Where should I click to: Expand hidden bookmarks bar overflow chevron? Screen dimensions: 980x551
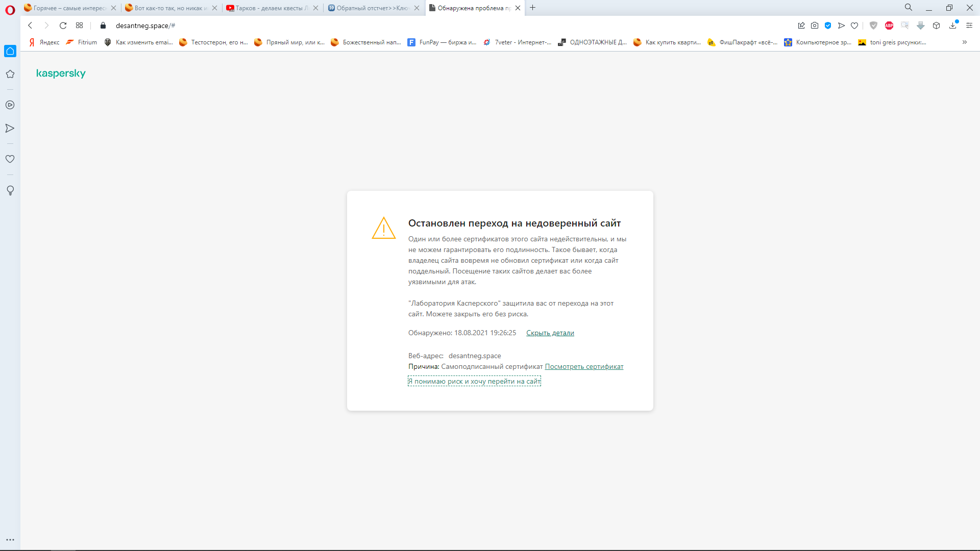[x=964, y=42]
